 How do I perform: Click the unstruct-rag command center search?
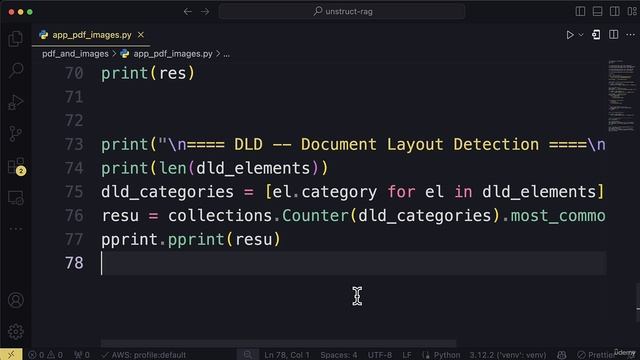342,11
